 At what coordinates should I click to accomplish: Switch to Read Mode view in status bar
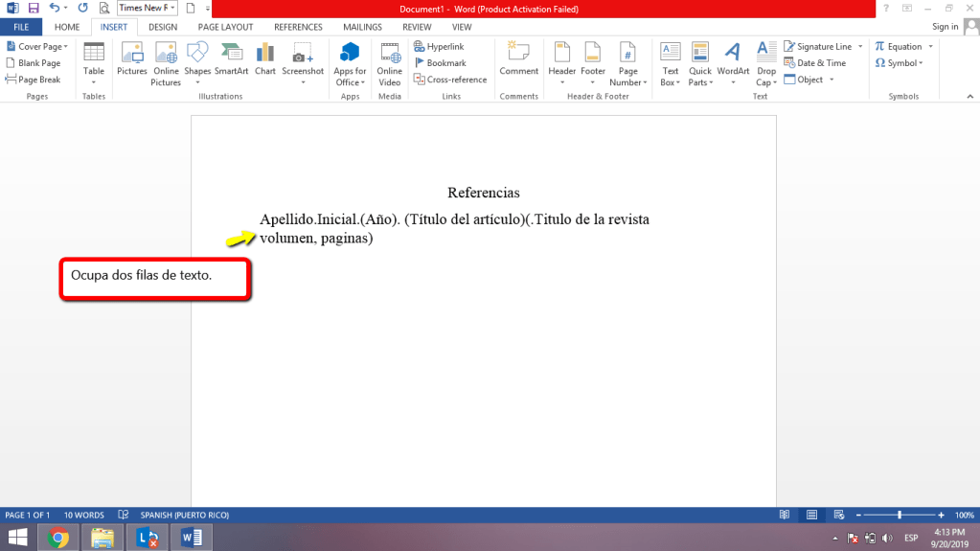[785, 515]
